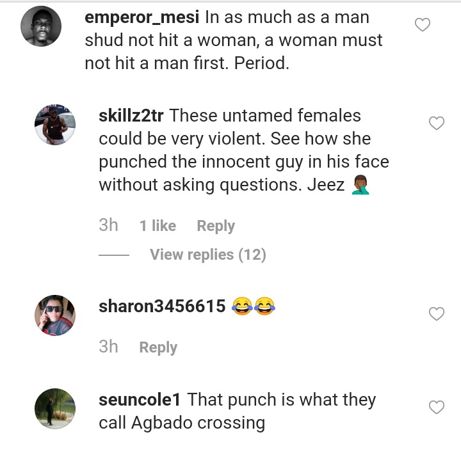This screenshot has width=461, height=476.
Task: Visit sharon3456615's profile via username
Action: point(162,306)
